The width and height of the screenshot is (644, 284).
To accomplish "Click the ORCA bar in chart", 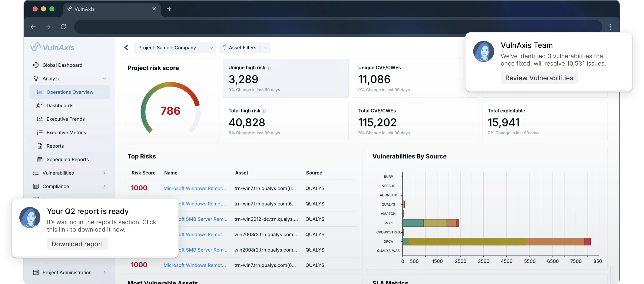I will (x=496, y=242).
